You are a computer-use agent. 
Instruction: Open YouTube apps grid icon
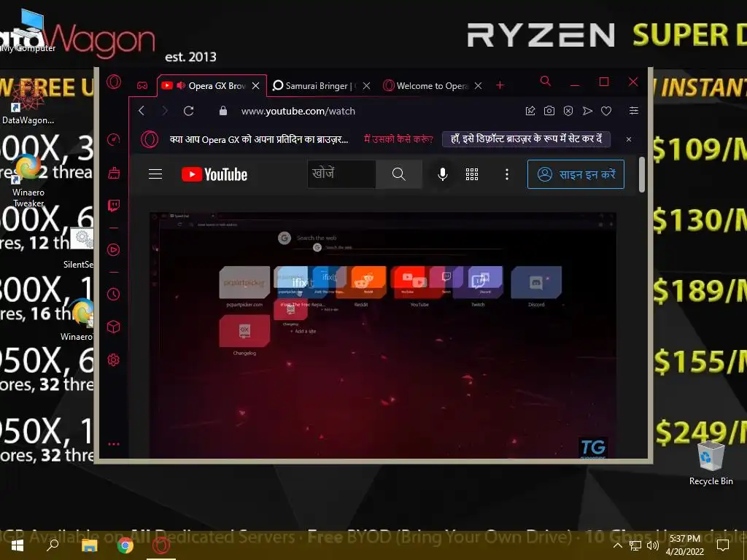472,174
